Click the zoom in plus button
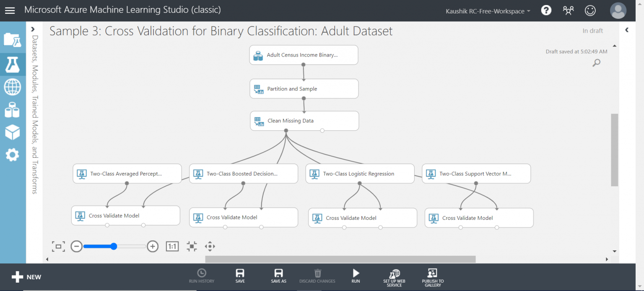The height and width of the screenshot is (291, 644). pyautogui.click(x=153, y=246)
